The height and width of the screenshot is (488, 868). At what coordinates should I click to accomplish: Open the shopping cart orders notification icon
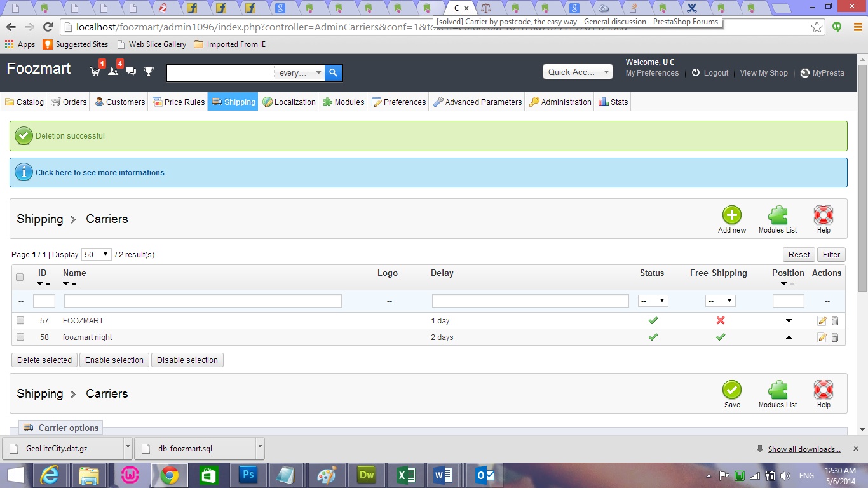95,71
